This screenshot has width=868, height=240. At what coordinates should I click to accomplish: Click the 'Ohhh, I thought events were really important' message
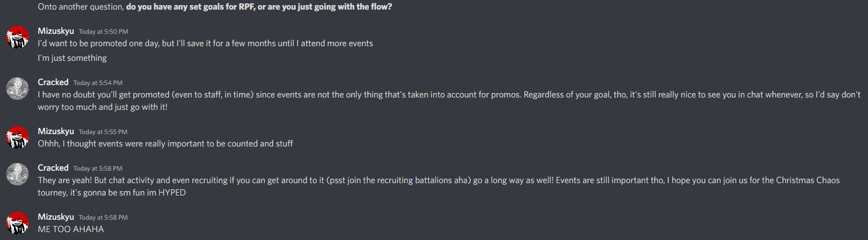(x=165, y=144)
